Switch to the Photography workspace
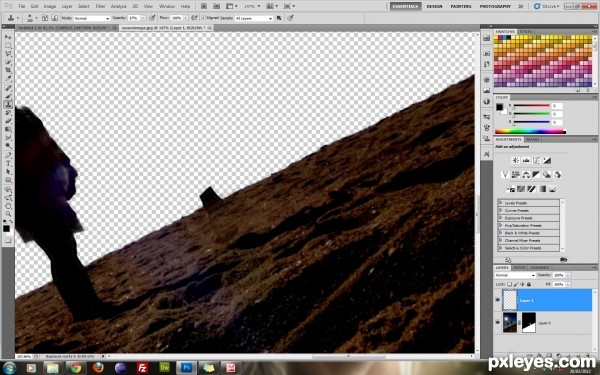Image resolution: width=600 pixels, height=375 pixels. (495, 6)
